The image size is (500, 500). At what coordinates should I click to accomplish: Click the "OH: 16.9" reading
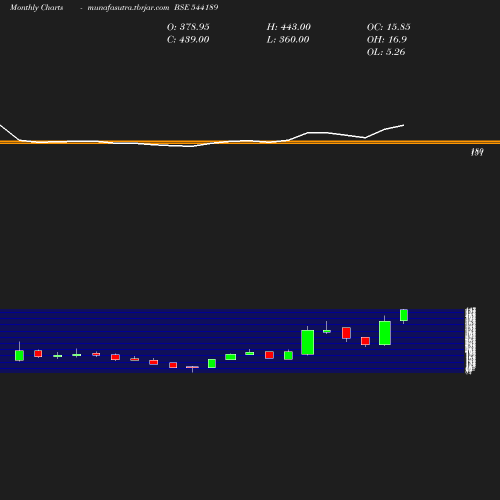pos(387,40)
